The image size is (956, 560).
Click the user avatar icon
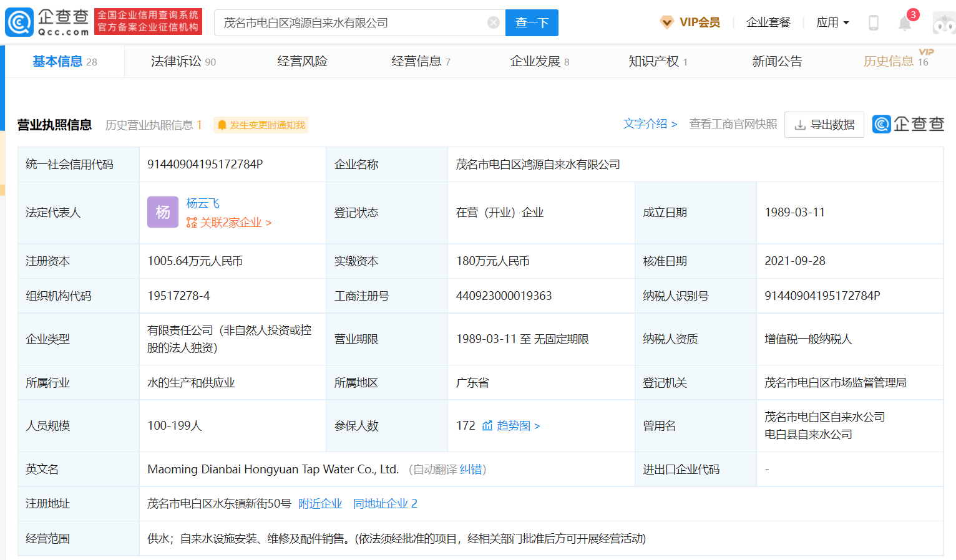click(944, 24)
